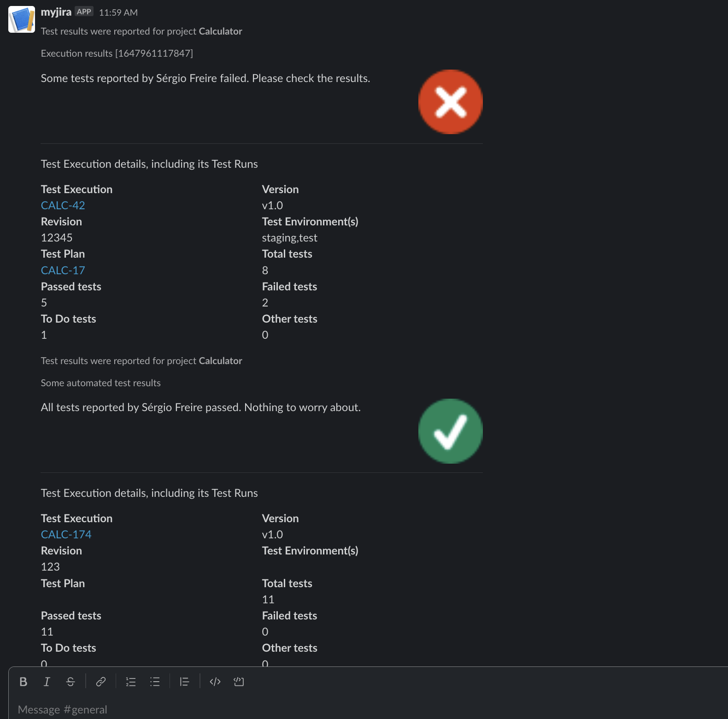This screenshot has height=719, width=728.
Task: Click the myjira sender name
Action: click(56, 12)
